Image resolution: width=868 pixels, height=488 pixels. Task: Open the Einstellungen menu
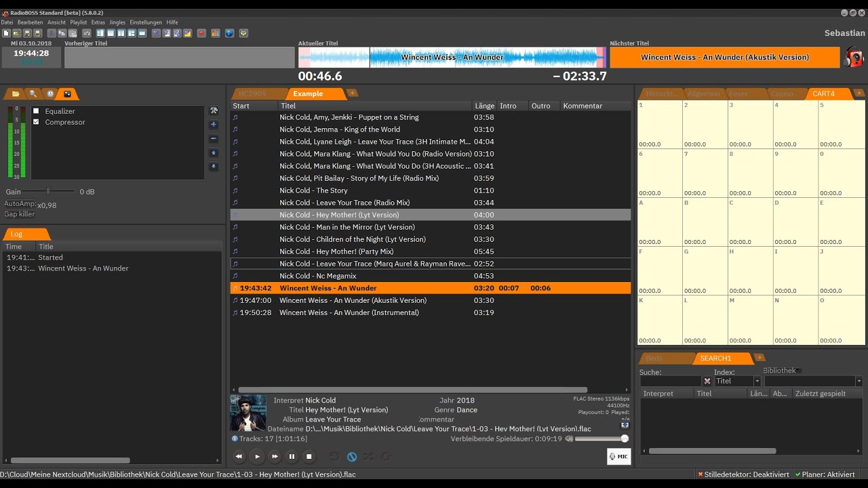coord(146,22)
